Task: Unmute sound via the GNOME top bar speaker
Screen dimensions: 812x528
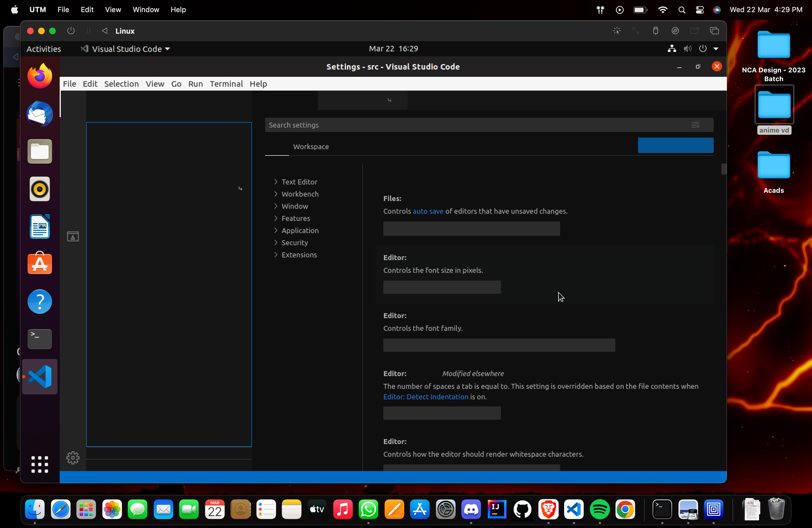Action: point(687,48)
